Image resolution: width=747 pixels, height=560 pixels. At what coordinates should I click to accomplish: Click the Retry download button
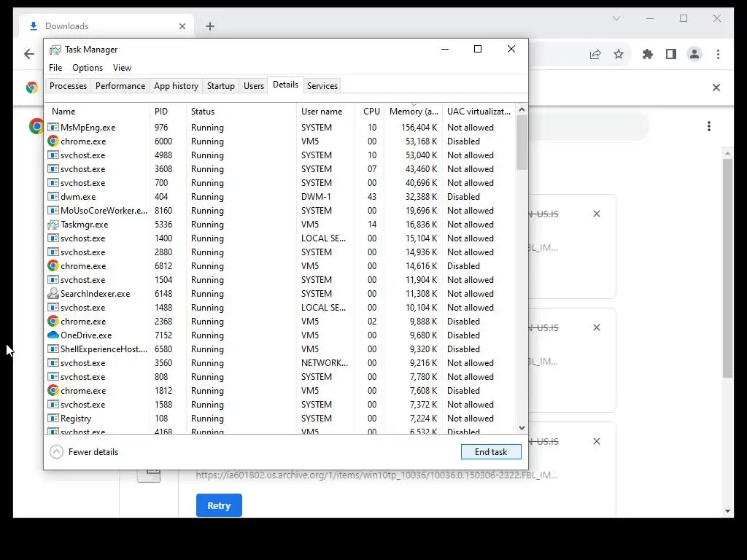[x=219, y=506]
